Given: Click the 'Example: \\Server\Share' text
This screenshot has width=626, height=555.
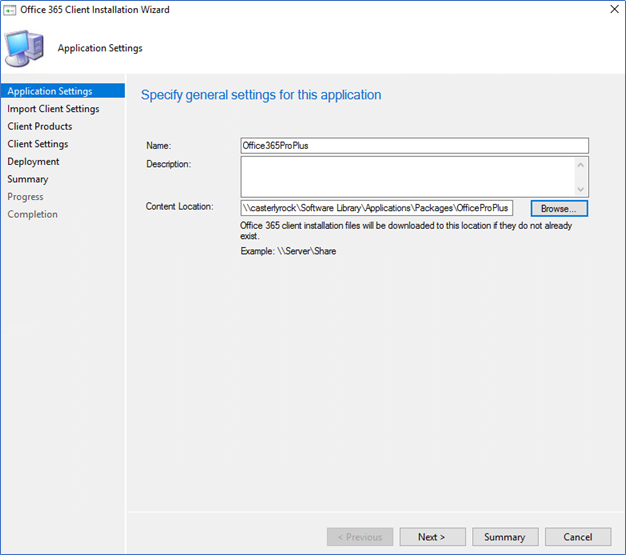Looking at the screenshot, I should [288, 251].
